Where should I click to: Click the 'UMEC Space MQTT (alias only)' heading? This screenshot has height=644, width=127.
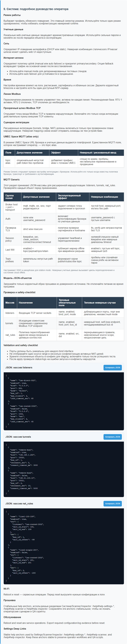click(x=21, y=136)
